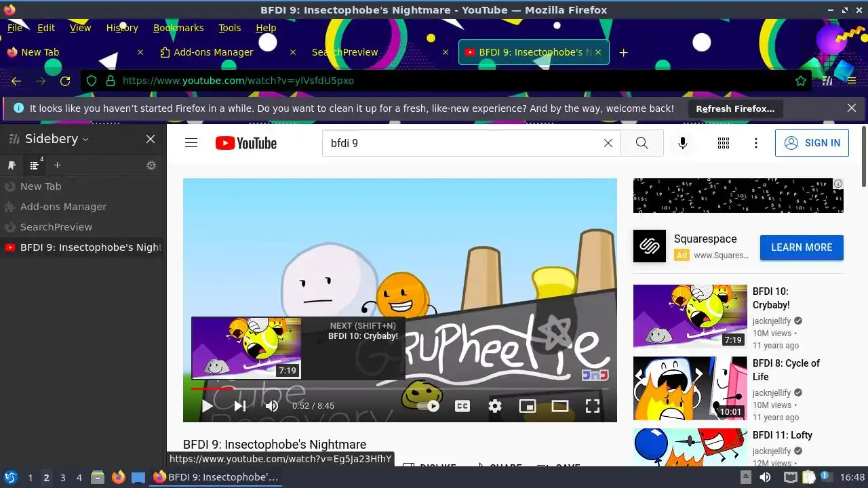Click the YouTube search input field
The image size is (868, 488).
click(x=461, y=143)
